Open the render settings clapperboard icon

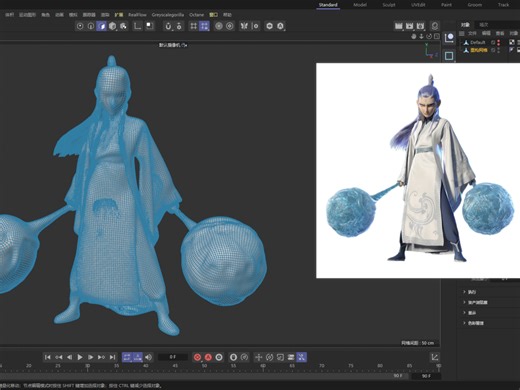pyautogui.click(x=420, y=26)
